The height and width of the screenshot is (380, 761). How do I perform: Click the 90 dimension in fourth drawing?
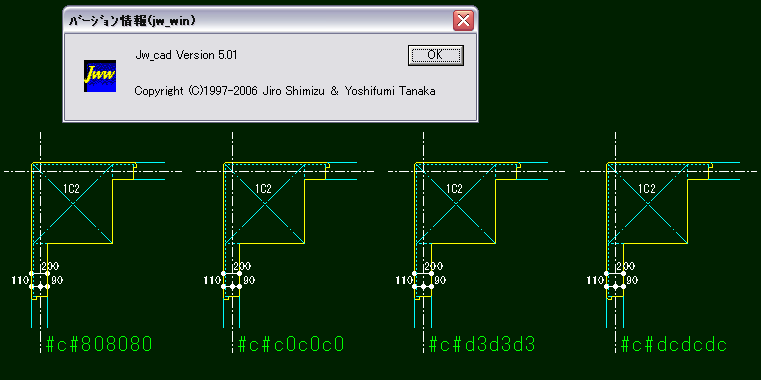point(632,280)
